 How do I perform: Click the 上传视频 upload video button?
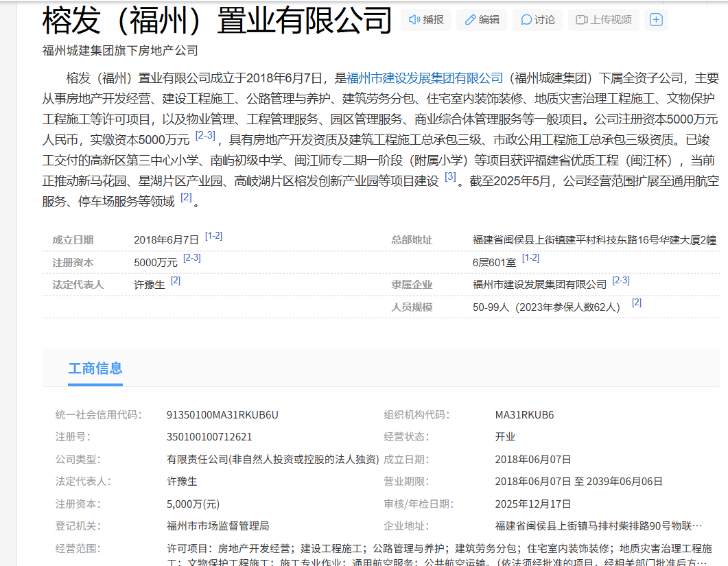pos(603,20)
